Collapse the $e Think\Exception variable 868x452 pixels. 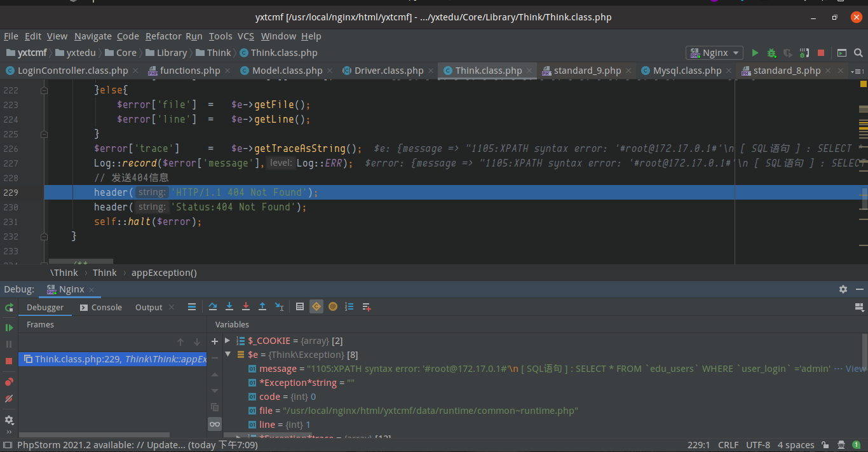click(x=228, y=355)
